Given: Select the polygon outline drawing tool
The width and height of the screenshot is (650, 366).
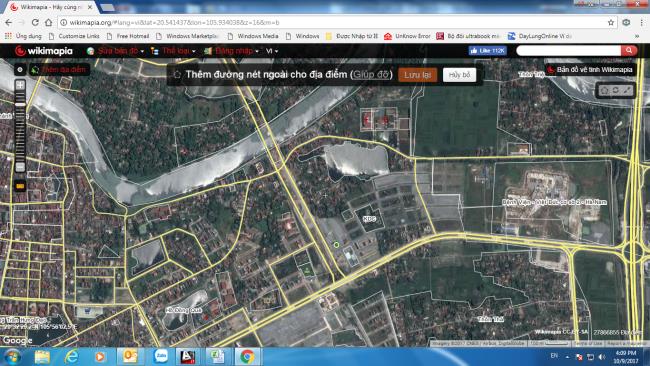Looking at the screenshot, I should [x=604, y=90].
